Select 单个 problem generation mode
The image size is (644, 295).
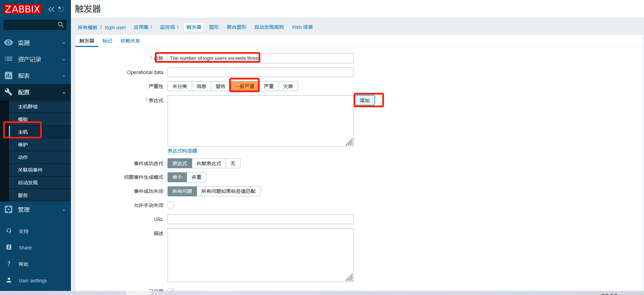click(x=177, y=177)
